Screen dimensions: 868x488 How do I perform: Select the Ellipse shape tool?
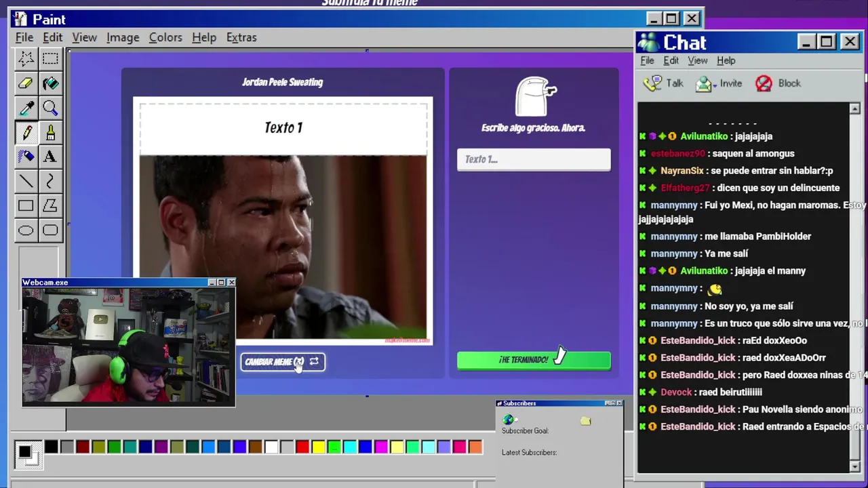(x=26, y=230)
